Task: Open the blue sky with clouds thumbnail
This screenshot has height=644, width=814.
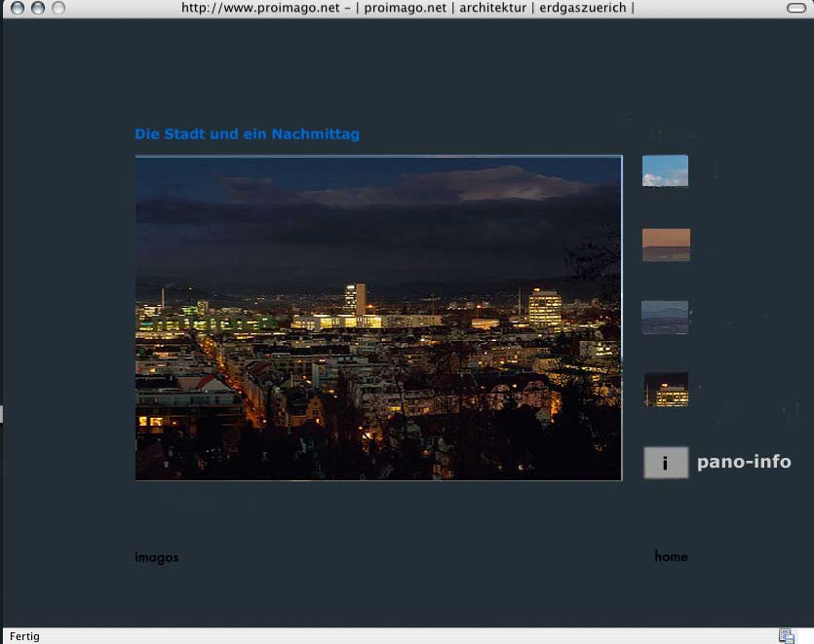Action: 665,170
